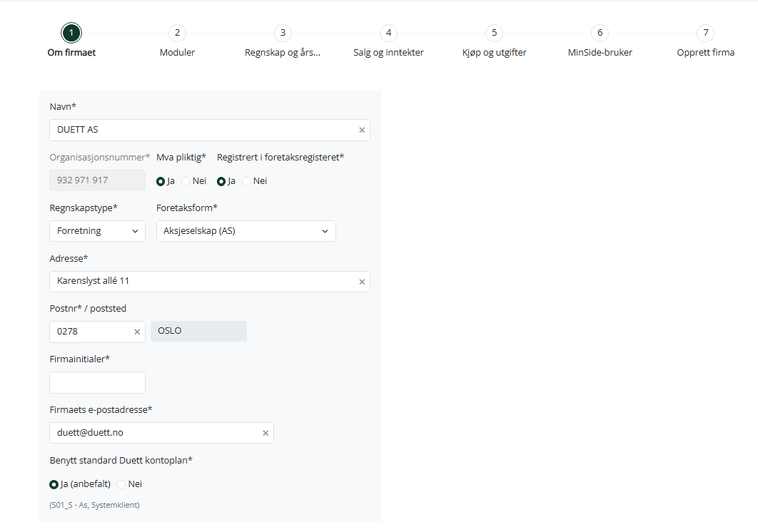Image resolution: width=758 pixels, height=532 pixels.
Task: Go to step 2 circle Moduler
Action: (178, 33)
